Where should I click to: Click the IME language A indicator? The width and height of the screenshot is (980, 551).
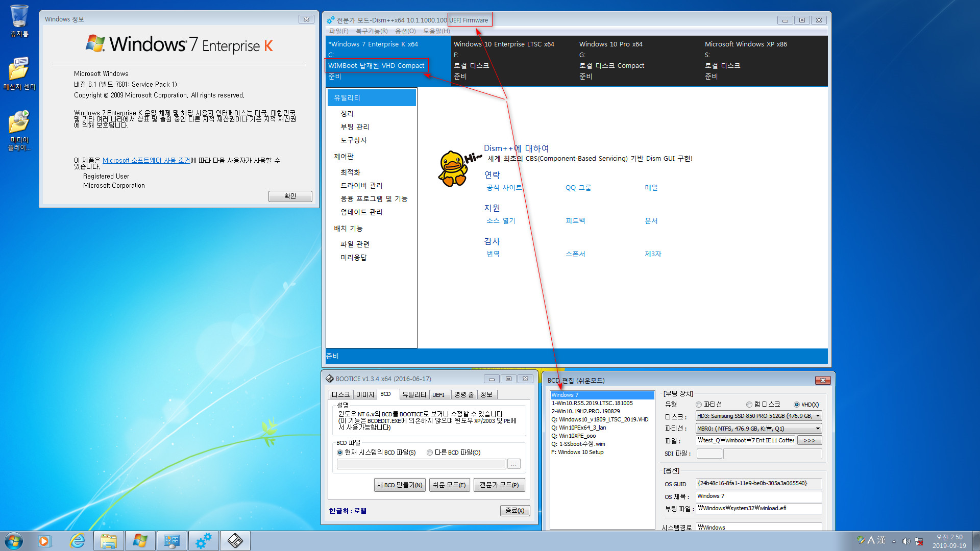click(x=871, y=540)
